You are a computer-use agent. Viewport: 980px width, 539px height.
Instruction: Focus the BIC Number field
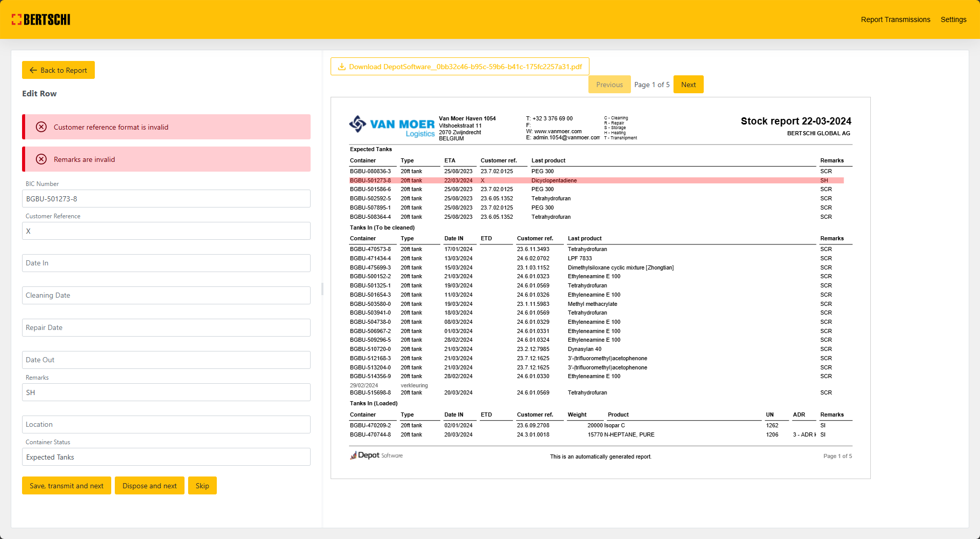point(166,199)
